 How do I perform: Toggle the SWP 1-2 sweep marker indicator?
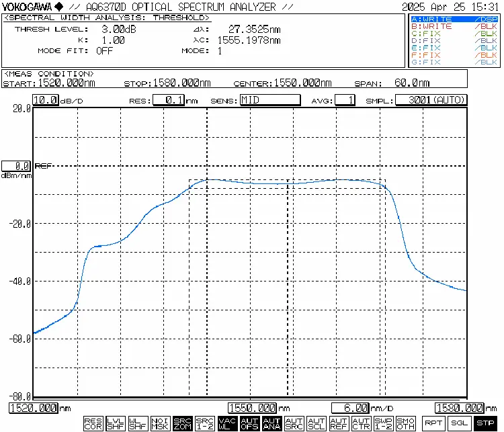pyautogui.click(x=383, y=423)
